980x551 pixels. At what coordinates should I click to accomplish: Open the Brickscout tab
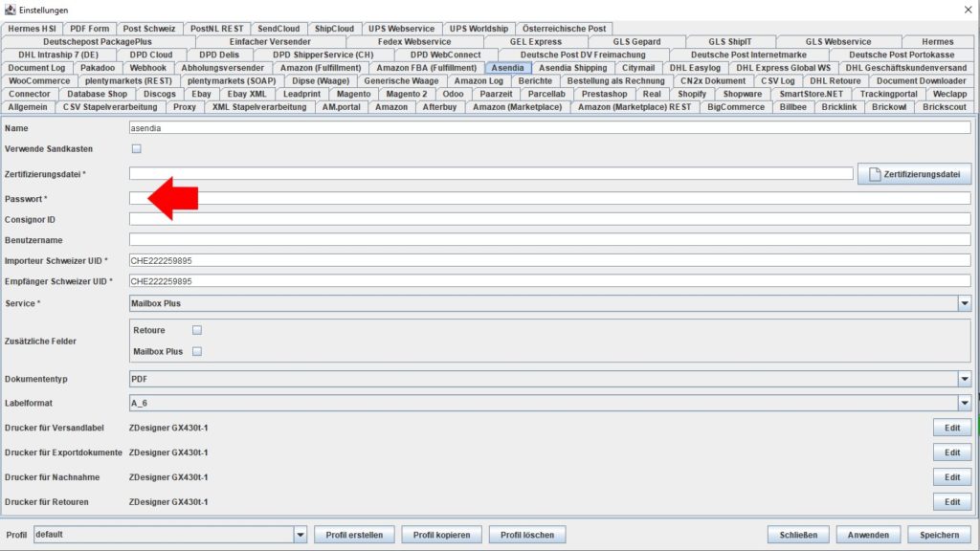(x=945, y=107)
